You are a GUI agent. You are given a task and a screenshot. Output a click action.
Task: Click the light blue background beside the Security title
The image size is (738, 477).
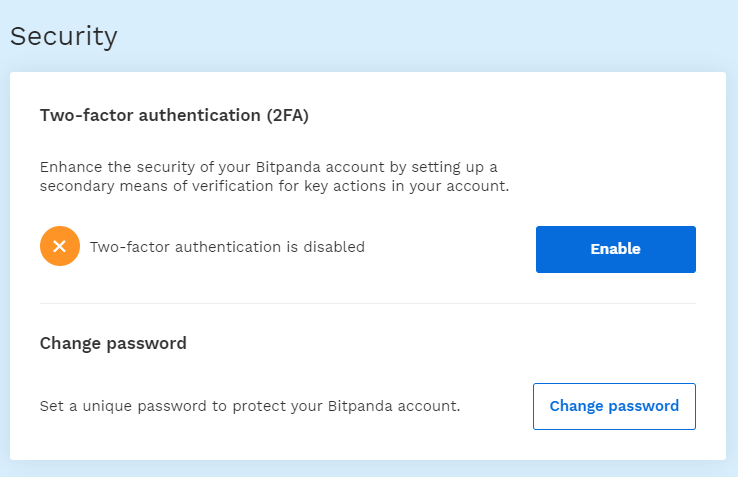[x=424, y=36]
